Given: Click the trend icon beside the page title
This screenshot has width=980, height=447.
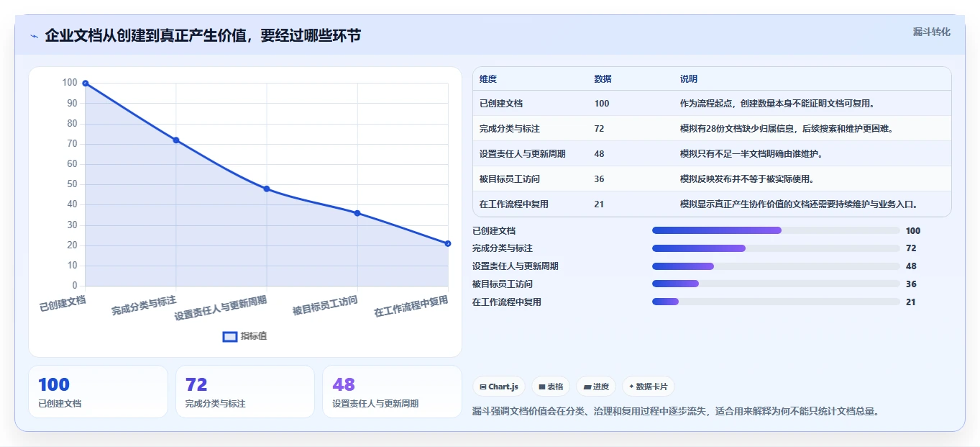Looking at the screenshot, I should (34, 36).
